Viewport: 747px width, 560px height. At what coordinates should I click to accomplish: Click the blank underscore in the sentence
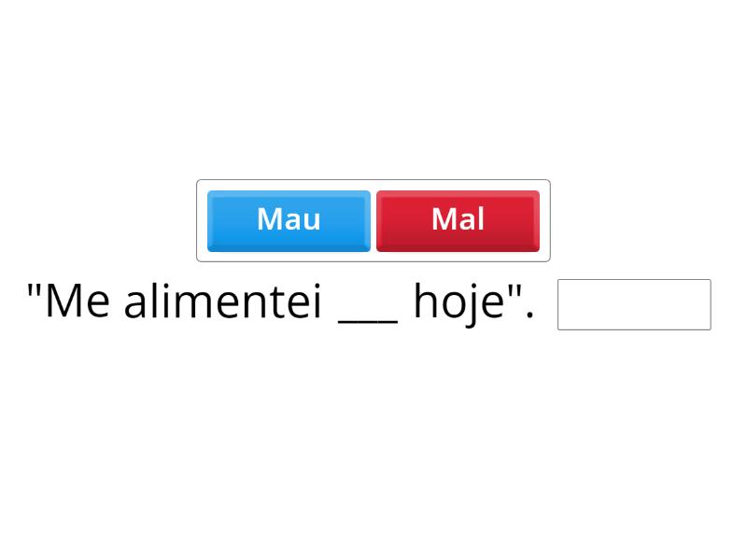368,315
